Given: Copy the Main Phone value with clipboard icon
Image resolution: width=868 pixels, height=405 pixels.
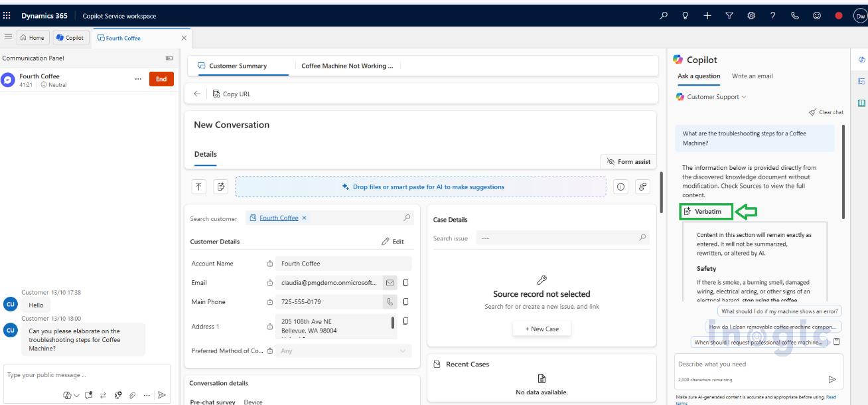Looking at the screenshot, I should click(x=405, y=301).
